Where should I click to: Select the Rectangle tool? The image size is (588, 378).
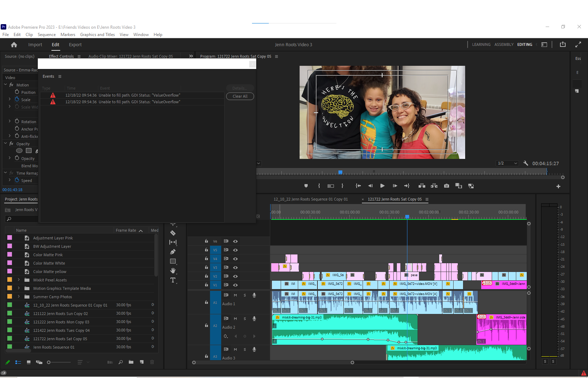[x=173, y=261]
